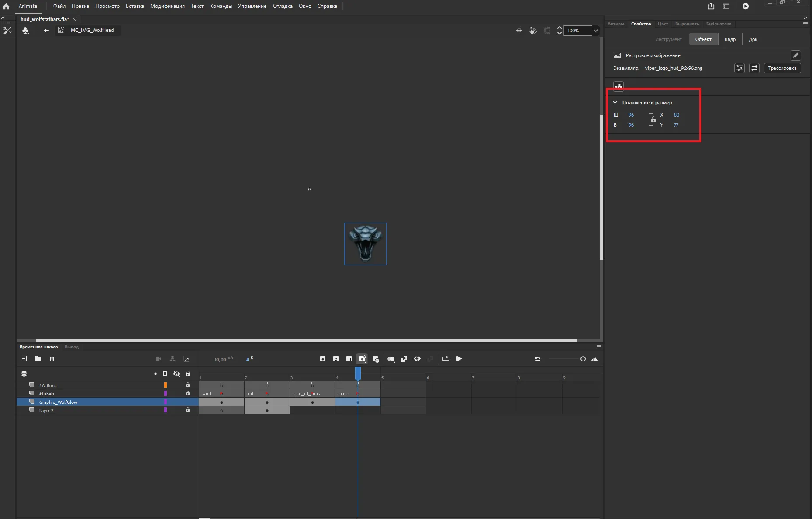Unlock the #Labels layer
Image resolution: width=812 pixels, height=519 pixels.
pos(188,393)
